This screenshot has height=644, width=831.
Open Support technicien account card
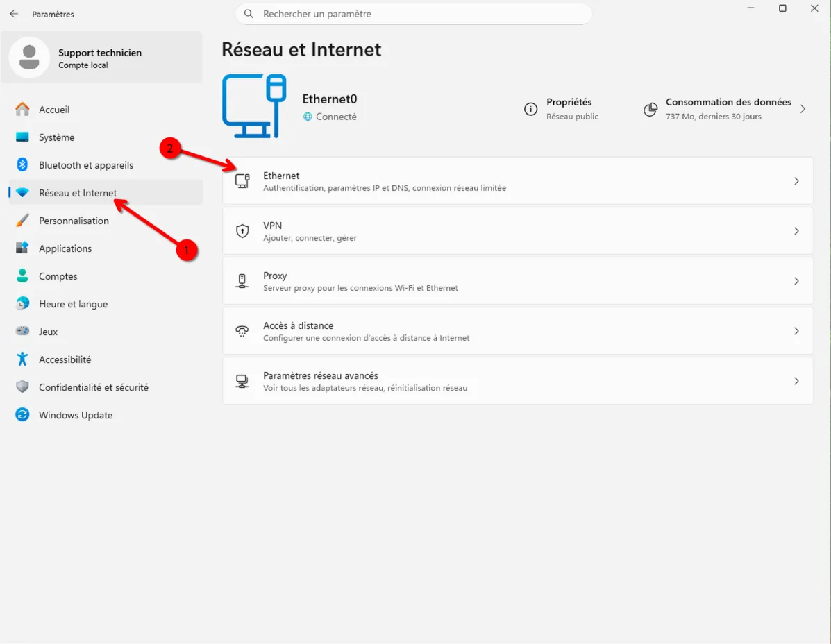click(x=102, y=57)
